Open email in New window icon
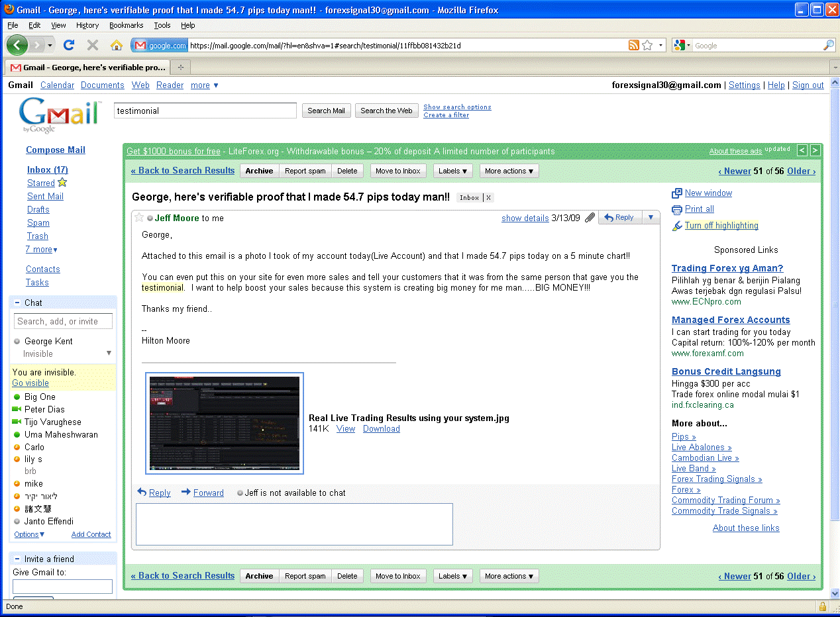840x617 pixels. pyautogui.click(x=676, y=193)
